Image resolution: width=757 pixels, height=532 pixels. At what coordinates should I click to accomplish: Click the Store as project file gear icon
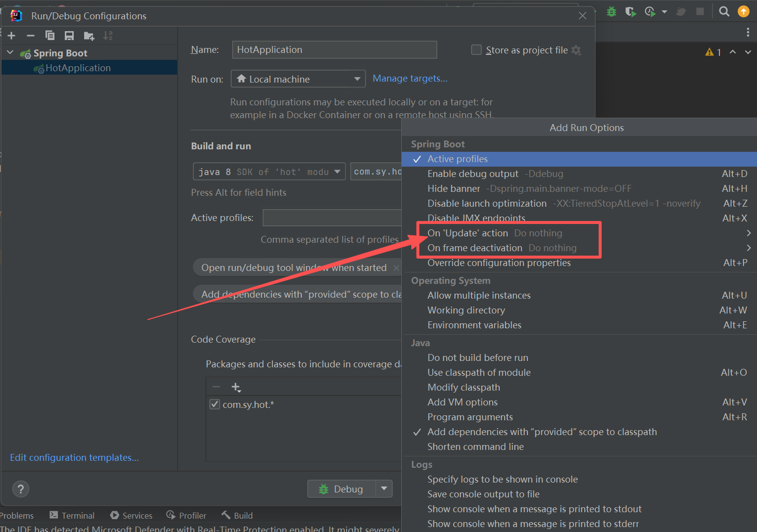(x=576, y=50)
